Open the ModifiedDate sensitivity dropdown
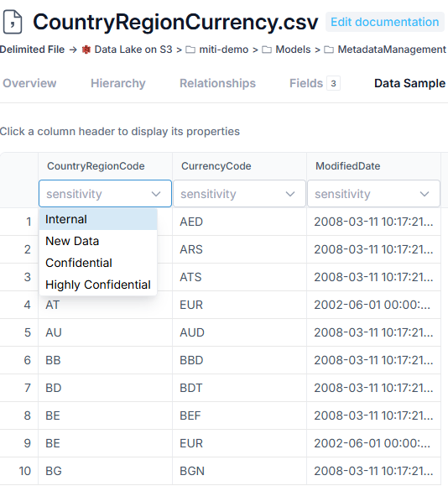The width and height of the screenshot is (448, 486). [x=373, y=194]
